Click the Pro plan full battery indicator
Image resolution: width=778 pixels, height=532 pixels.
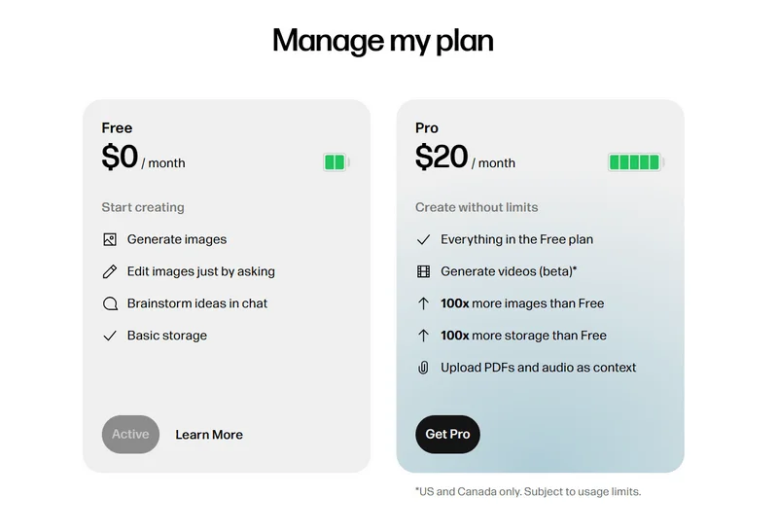636,162
